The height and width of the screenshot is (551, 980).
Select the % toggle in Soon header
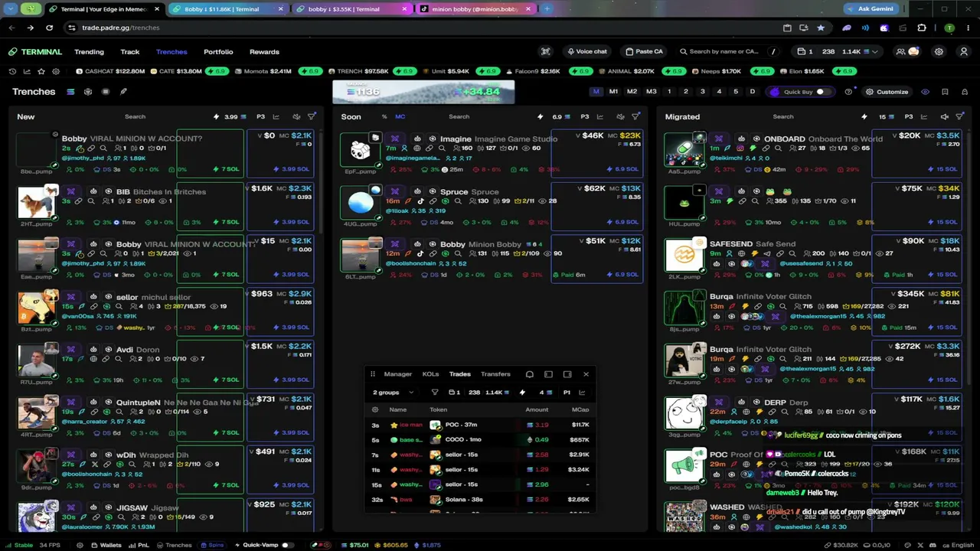coord(384,117)
